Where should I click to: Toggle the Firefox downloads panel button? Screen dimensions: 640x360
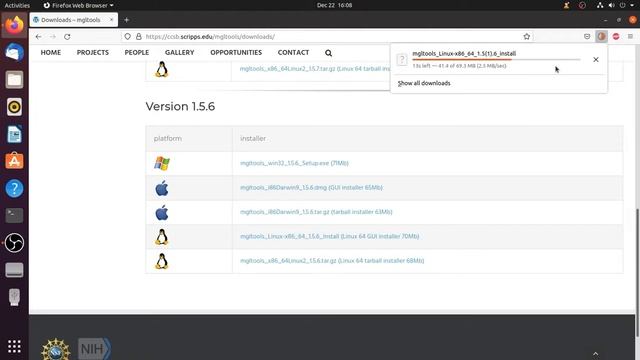[602, 37]
